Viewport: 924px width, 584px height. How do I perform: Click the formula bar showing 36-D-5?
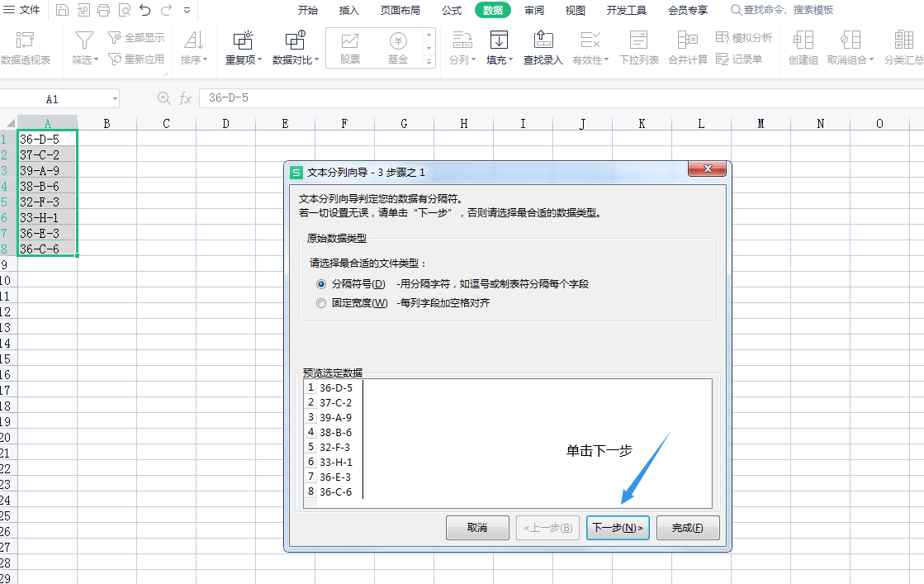pyautogui.click(x=560, y=97)
